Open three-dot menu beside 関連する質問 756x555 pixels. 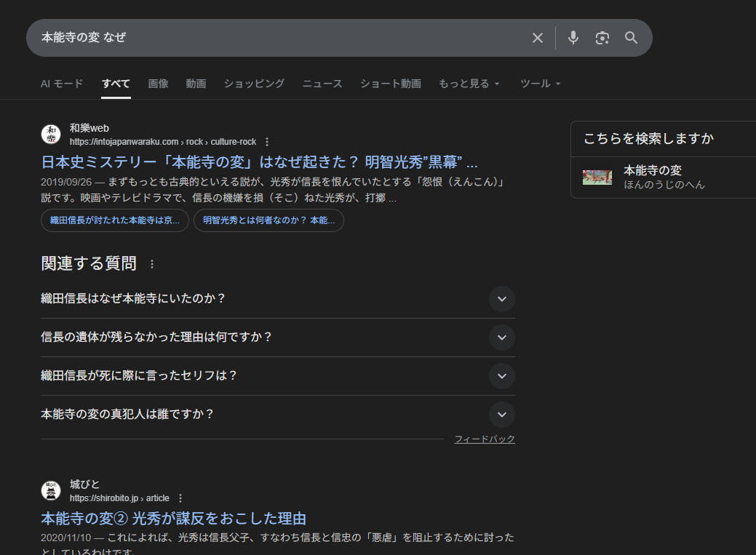[x=152, y=264]
